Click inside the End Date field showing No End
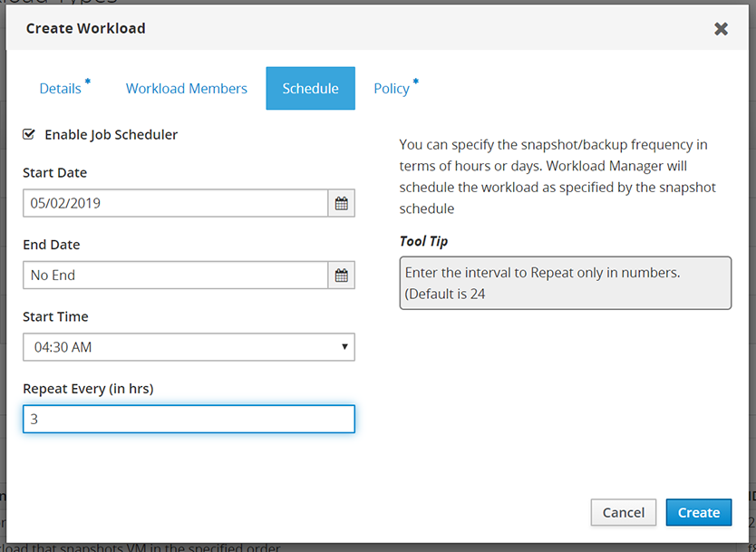The width and height of the screenshot is (756, 552). tap(176, 276)
